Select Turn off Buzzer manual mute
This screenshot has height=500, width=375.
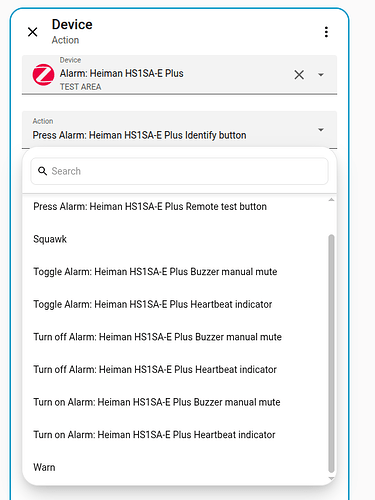pos(175,337)
